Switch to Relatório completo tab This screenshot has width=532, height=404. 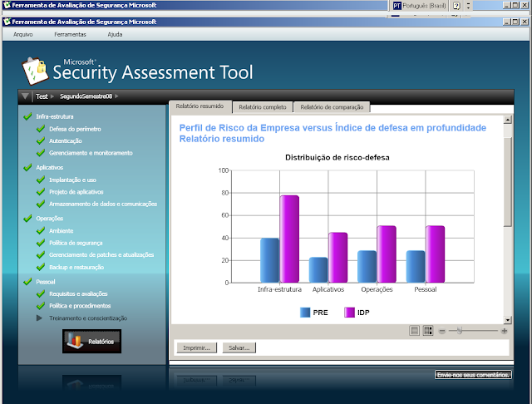pos(263,107)
